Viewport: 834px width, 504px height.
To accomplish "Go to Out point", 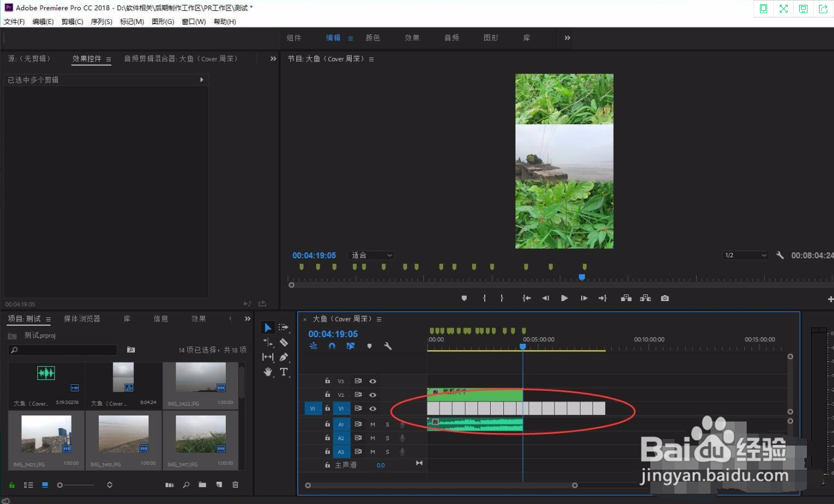I will [602, 298].
